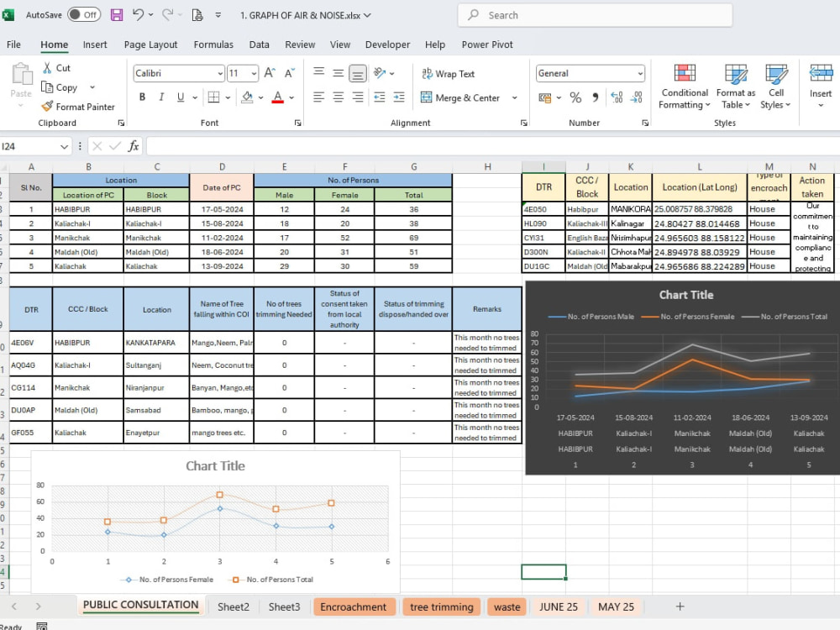
Task: Expand the Merge & Center options arrow
Action: pyautogui.click(x=514, y=97)
